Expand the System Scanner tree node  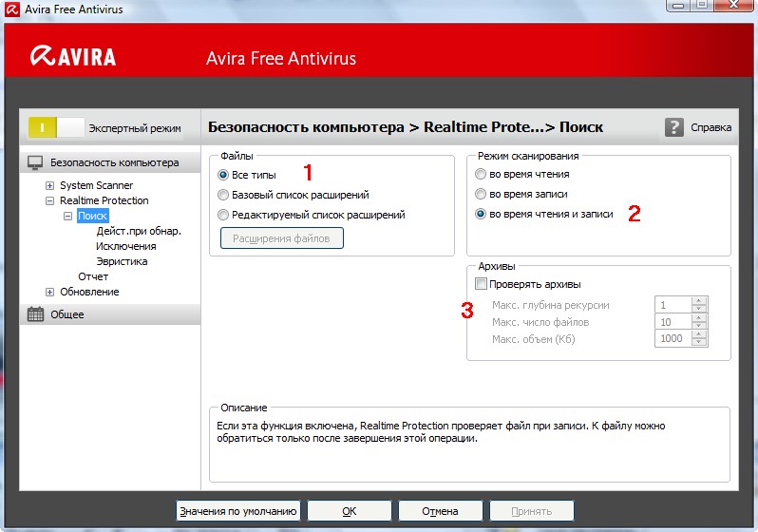coord(49,185)
